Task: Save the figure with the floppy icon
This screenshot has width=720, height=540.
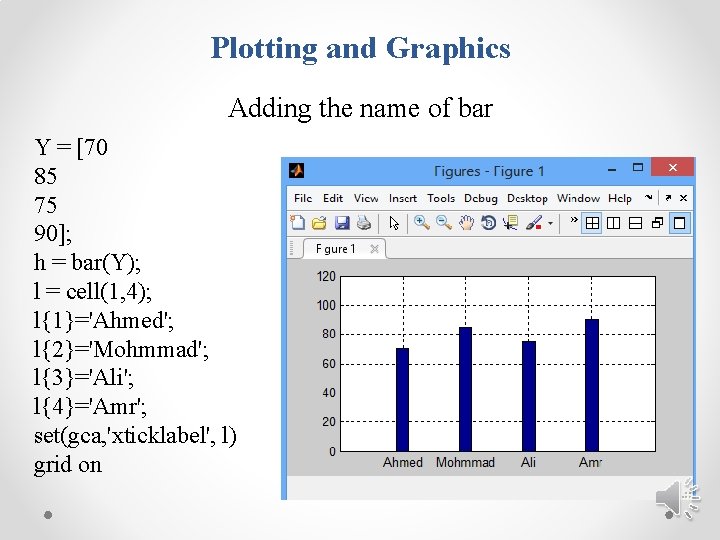Action: click(342, 223)
